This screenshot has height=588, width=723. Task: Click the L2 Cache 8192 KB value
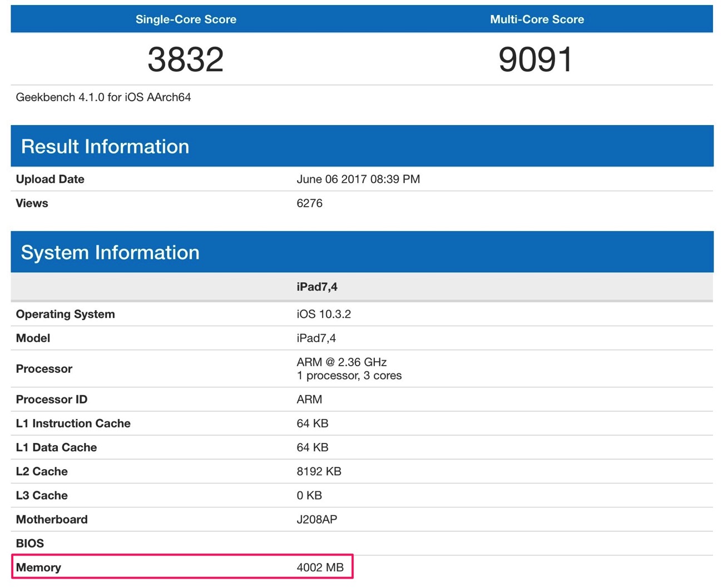coord(319,471)
